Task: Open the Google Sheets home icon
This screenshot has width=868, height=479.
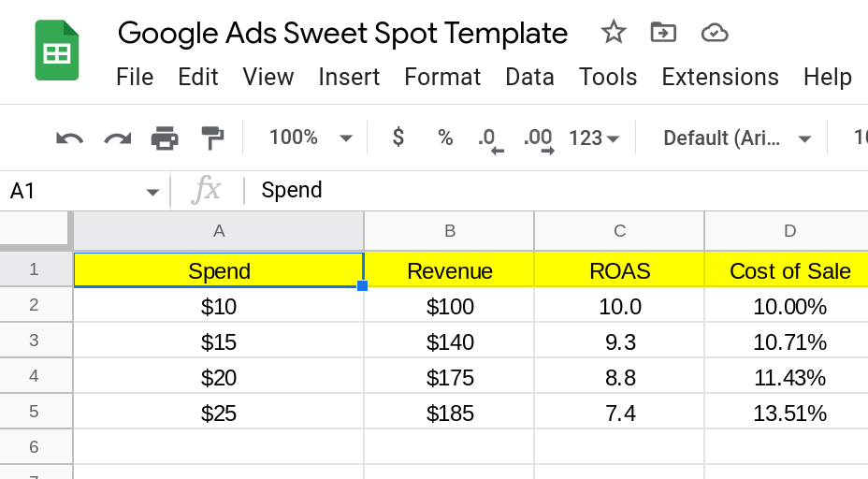Action: pos(57,51)
